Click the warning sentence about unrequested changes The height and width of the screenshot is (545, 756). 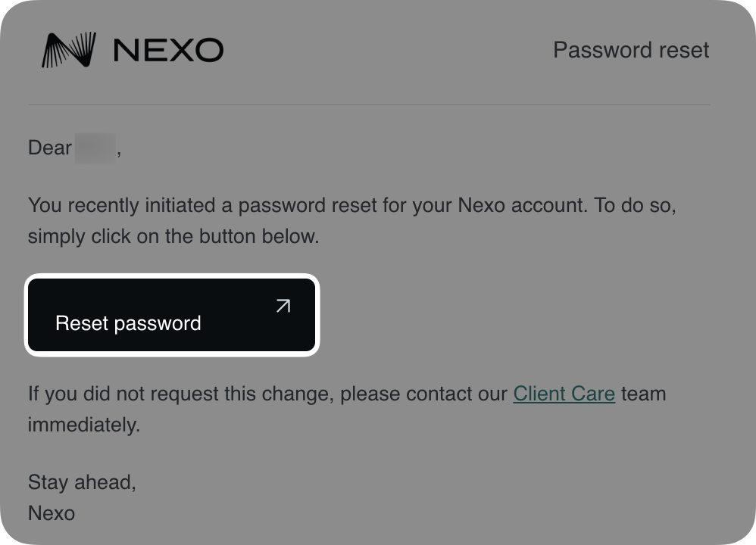[x=347, y=409]
